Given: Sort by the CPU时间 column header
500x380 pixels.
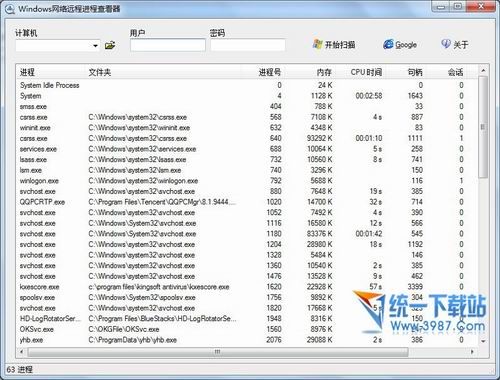Looking at the screenshot, I should (366, 72).
